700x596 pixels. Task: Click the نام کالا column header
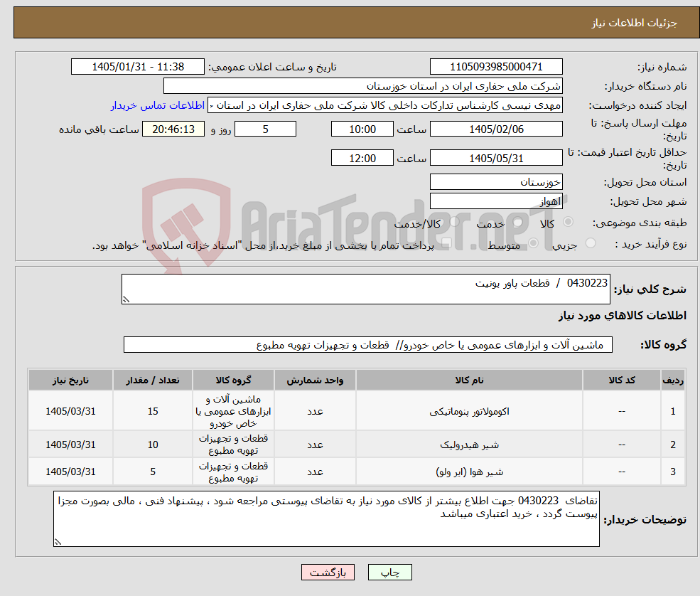click(x=469, y=381)
